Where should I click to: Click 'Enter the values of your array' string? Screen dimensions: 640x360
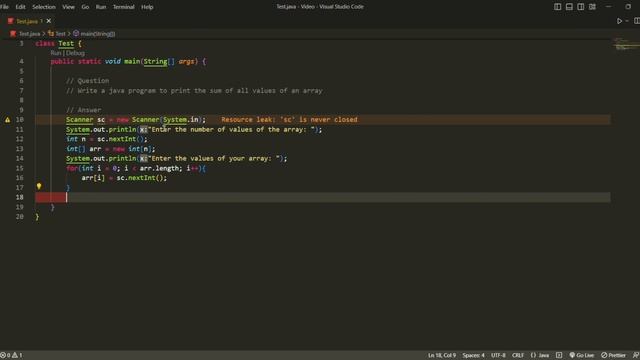(x=216, y=158)
